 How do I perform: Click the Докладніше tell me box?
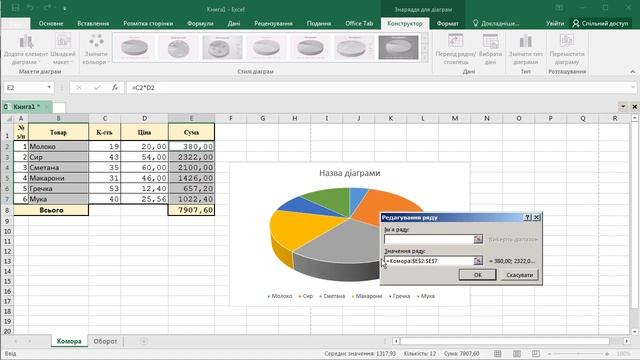[496, 23]
